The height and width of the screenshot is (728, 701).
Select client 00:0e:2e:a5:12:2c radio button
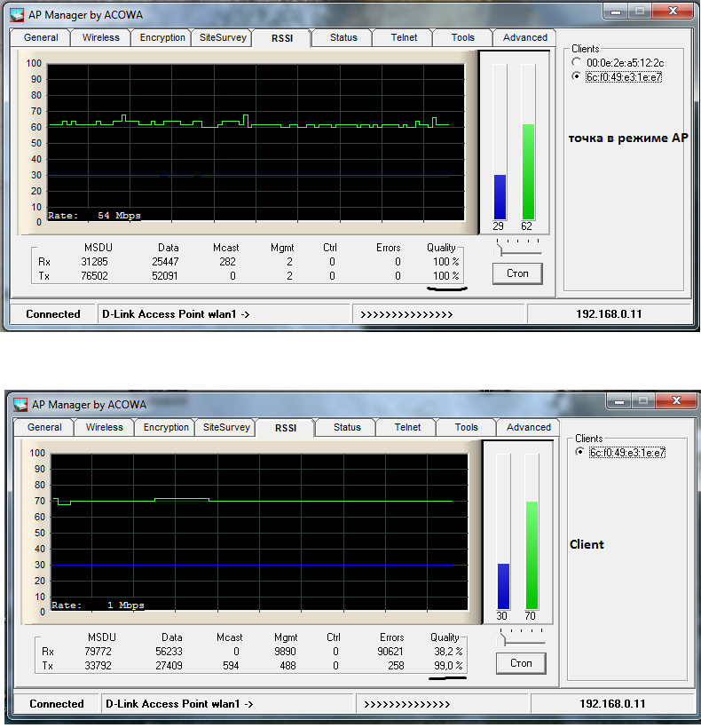(x=576, y=62)
